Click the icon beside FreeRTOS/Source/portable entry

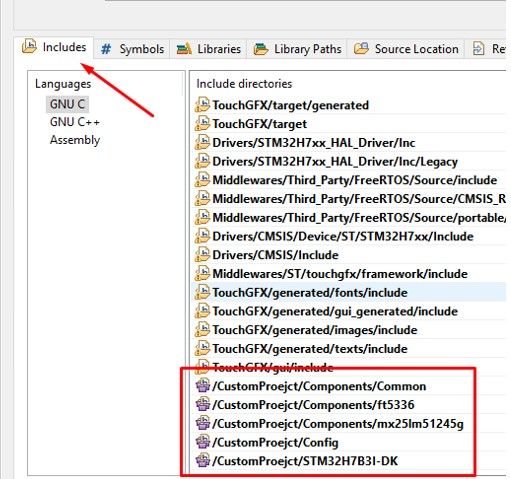tap(202, 217)
